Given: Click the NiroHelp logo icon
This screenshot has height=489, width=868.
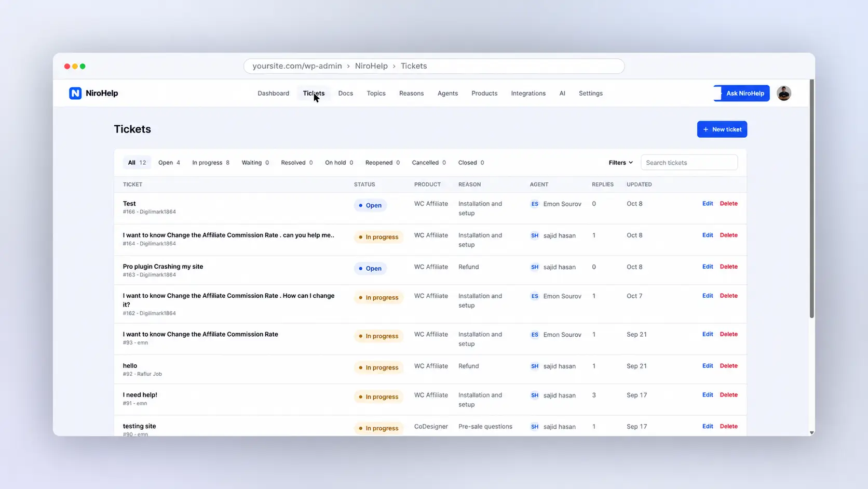Looking at the screenshot, I should (75, 93).
